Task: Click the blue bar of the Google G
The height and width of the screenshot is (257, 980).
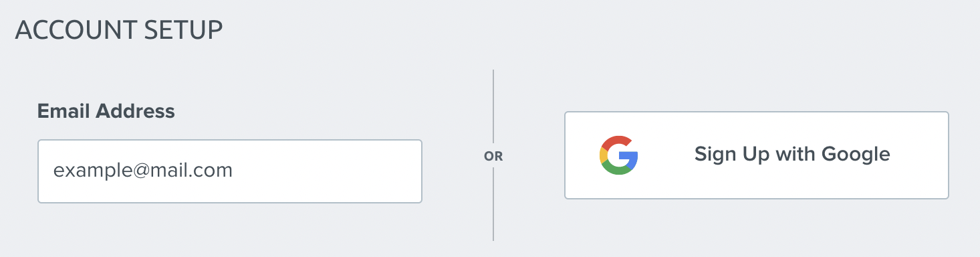Action: coord(630,156)
